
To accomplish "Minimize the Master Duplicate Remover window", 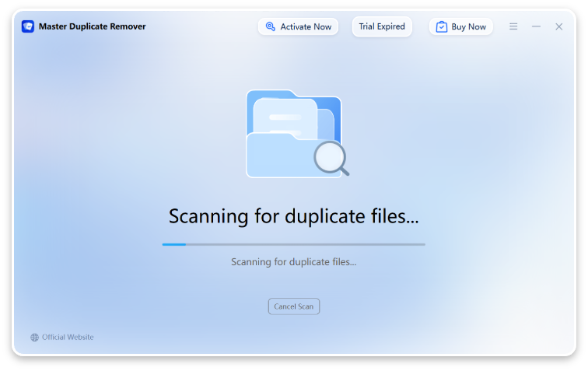I will [x=536, y=26].
